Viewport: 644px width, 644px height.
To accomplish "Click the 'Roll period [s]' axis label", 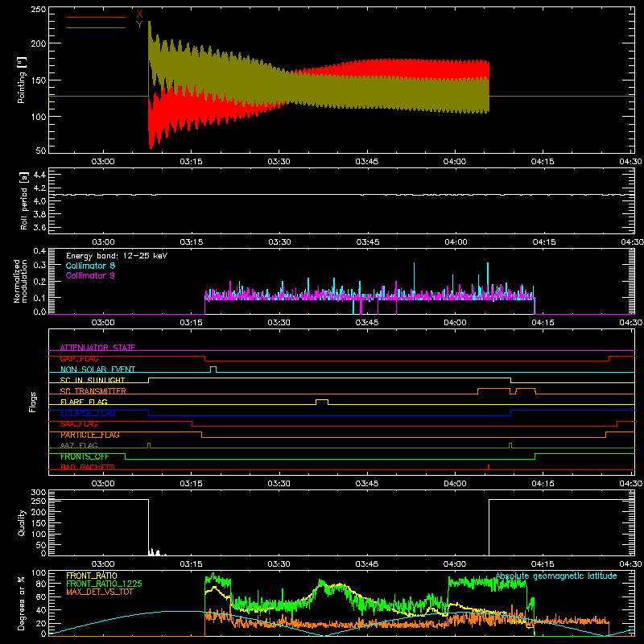I will 23,200.
